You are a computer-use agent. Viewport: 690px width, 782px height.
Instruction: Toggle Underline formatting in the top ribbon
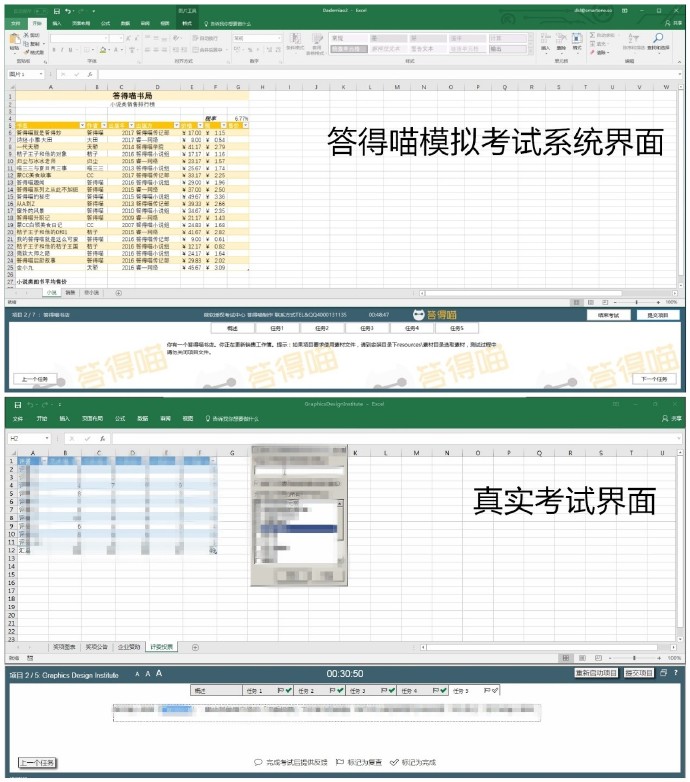pyautogui.click(x=70, y=50)
